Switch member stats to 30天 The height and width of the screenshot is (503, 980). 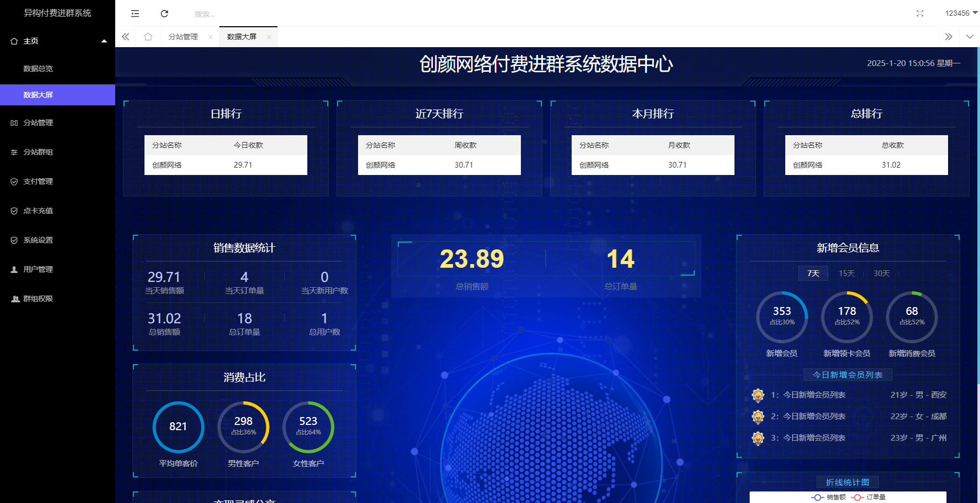click(x=882, y=274)
